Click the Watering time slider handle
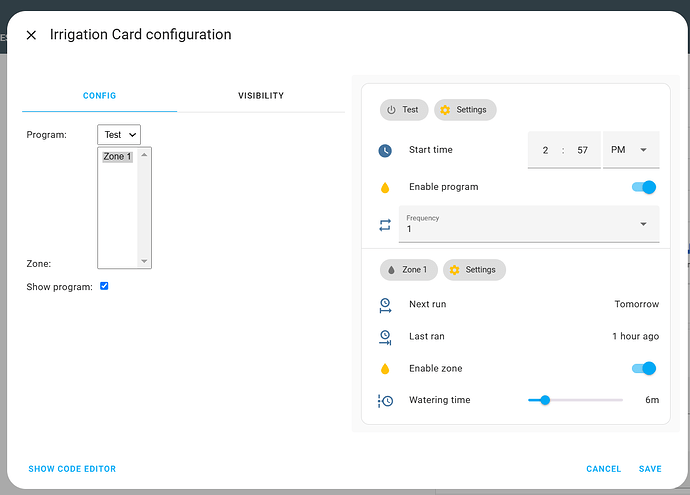 click(x=545, y=400)
